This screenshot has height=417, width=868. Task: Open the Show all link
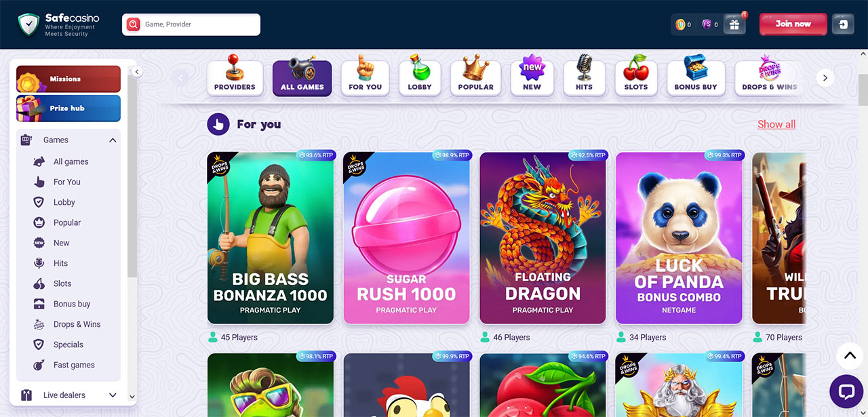click(x=776, y=124)
